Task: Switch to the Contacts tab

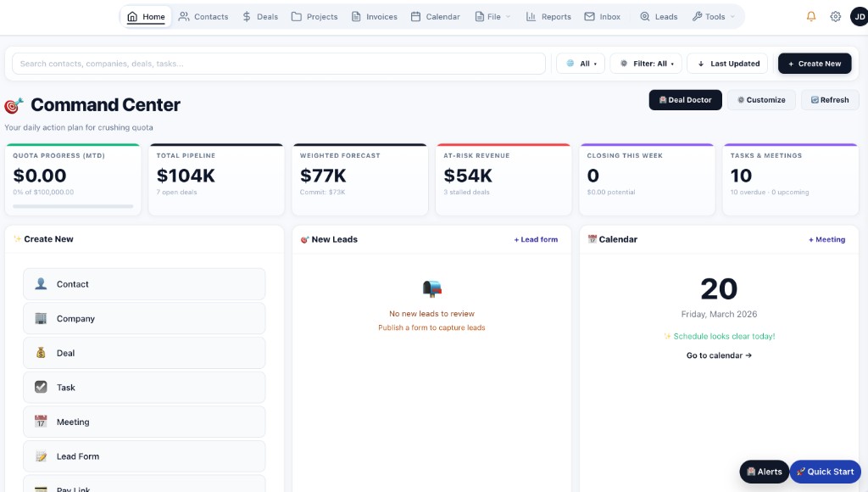Action: click(x=203, y=16)
